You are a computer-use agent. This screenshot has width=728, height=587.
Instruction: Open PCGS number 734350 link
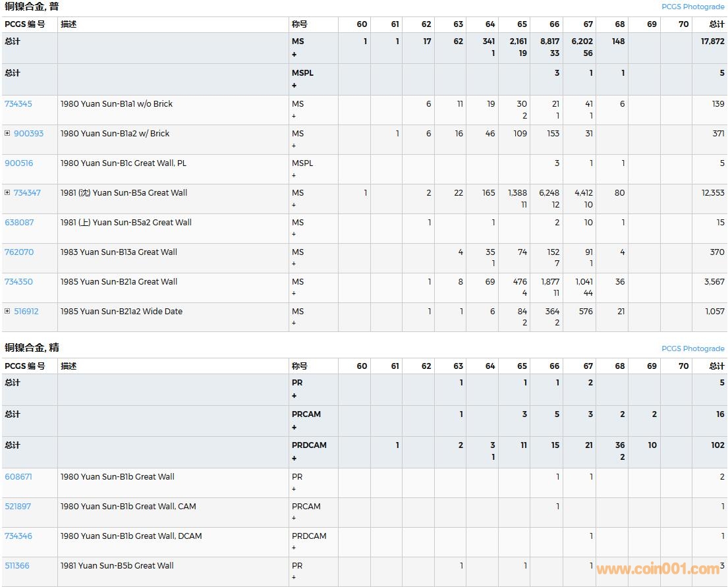[18, 281]
